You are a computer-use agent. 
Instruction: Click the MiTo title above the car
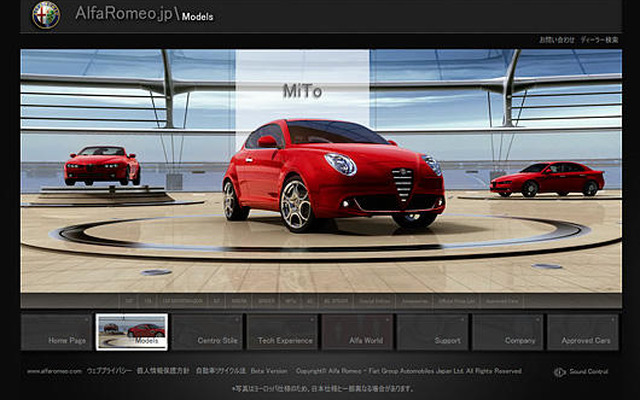point(302,91)
